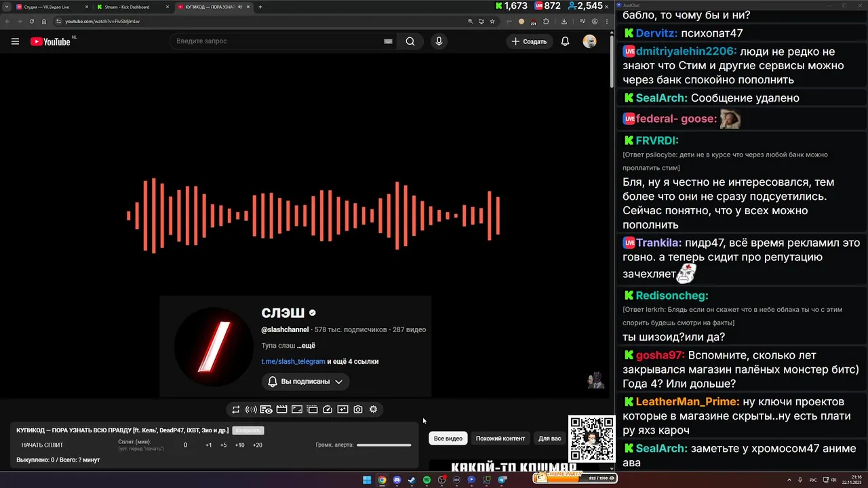The image size is (868, 488).
Task: Open the СЛЭШ channel name heading
Action: tap(283, 312)
